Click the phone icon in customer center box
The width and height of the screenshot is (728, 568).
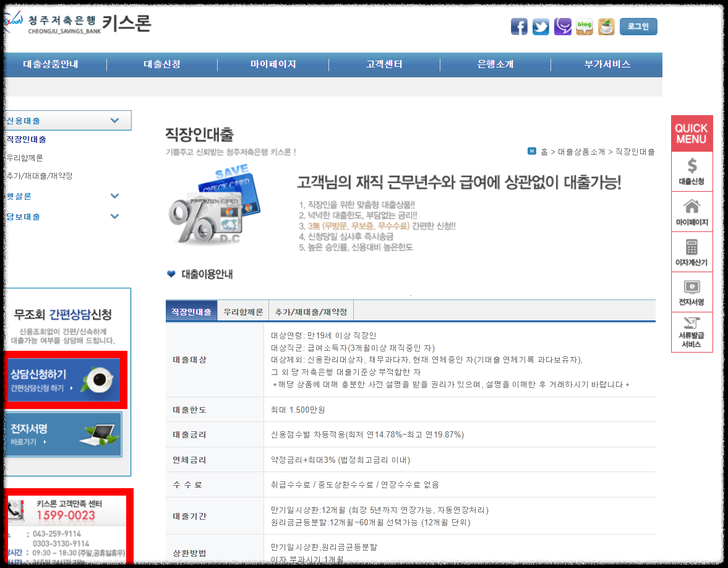[16, 510]
